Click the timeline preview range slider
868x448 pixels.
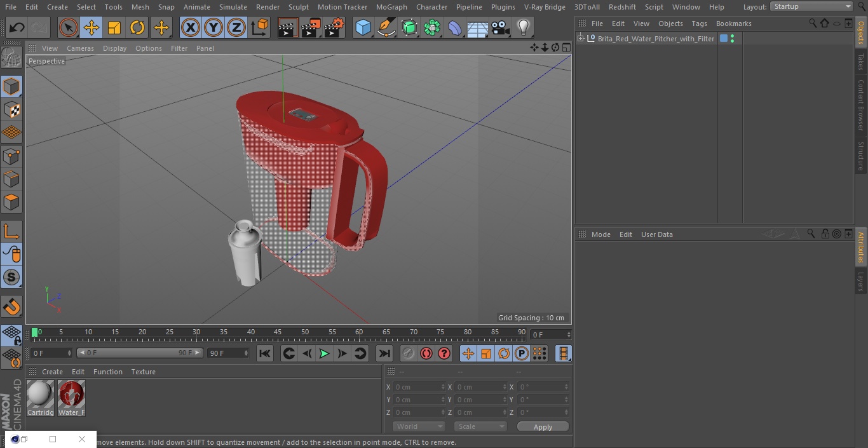point(140,353)
